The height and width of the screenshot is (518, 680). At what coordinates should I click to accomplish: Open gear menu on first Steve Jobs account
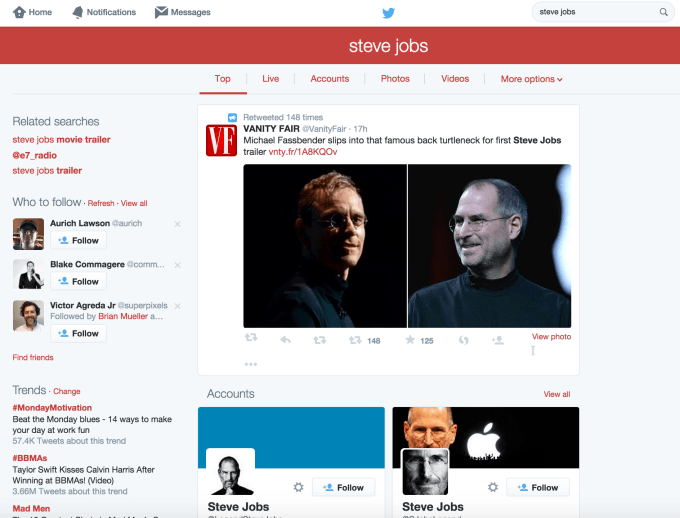pos(298,487)
